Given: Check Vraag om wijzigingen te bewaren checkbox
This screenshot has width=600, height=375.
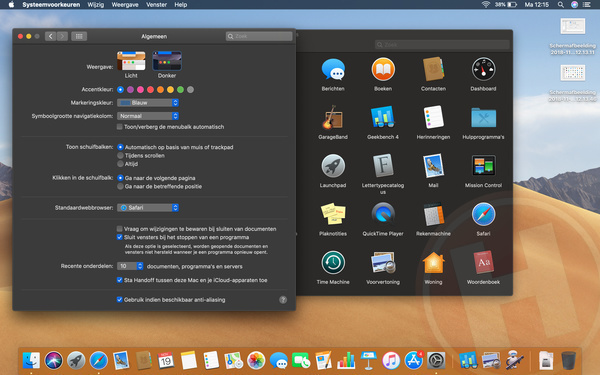Looking at the screenshot, I should click(x=120, y=229).
